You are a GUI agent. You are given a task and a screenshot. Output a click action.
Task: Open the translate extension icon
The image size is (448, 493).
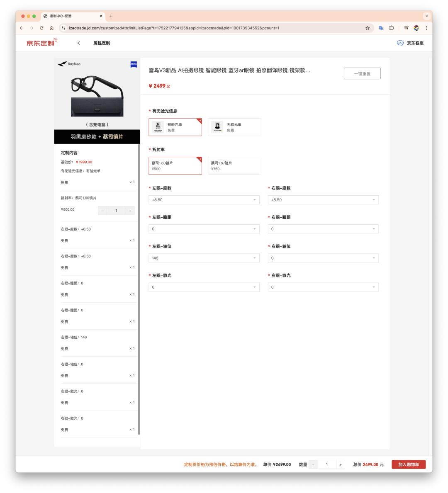[381, 28]
